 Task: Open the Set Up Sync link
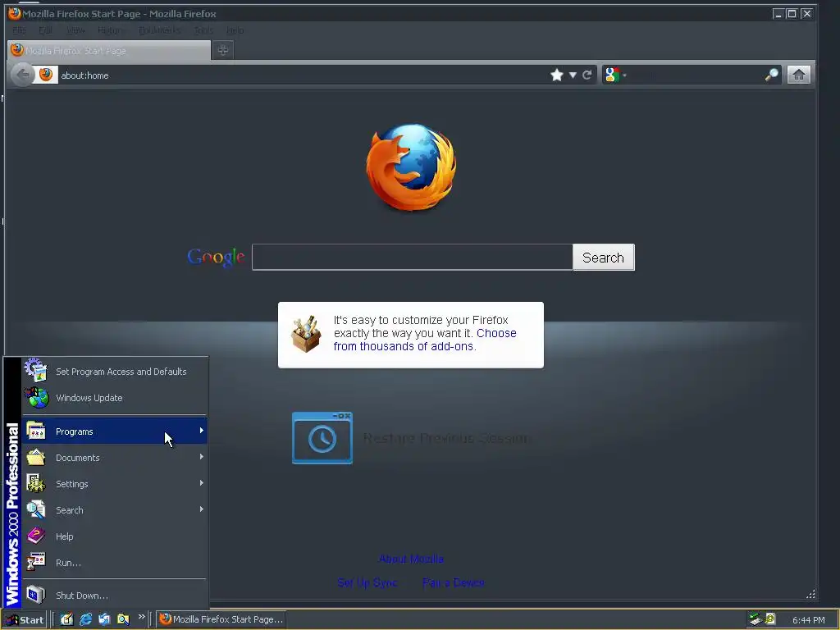point(367,582)
